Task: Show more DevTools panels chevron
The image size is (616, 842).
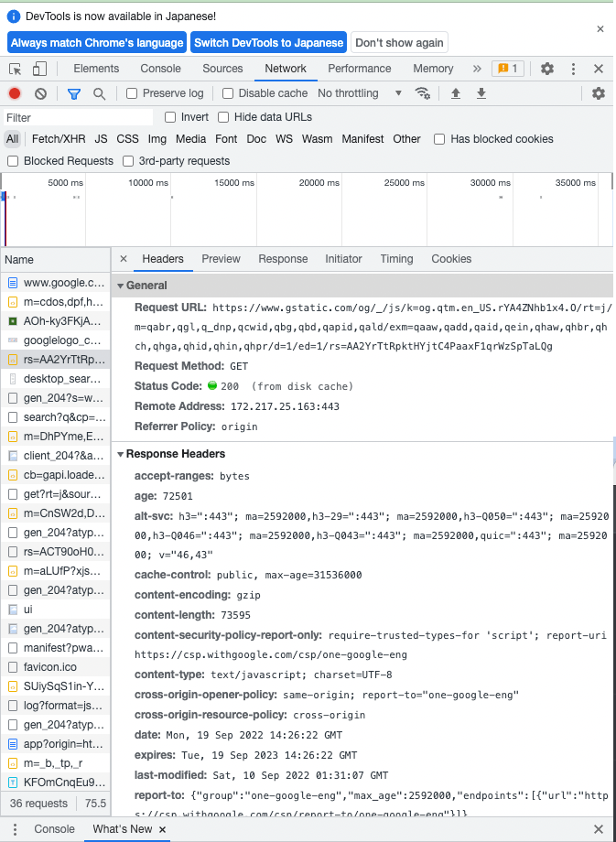Action: pos(477,69)
